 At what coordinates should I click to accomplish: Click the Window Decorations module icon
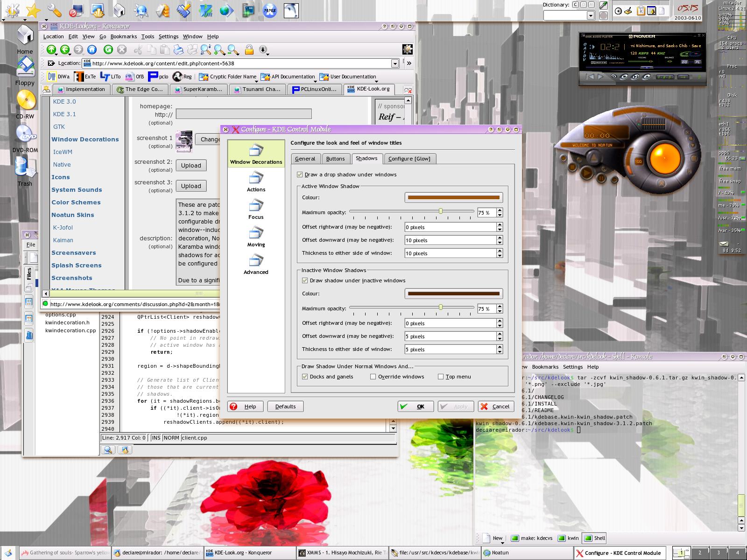256,154
